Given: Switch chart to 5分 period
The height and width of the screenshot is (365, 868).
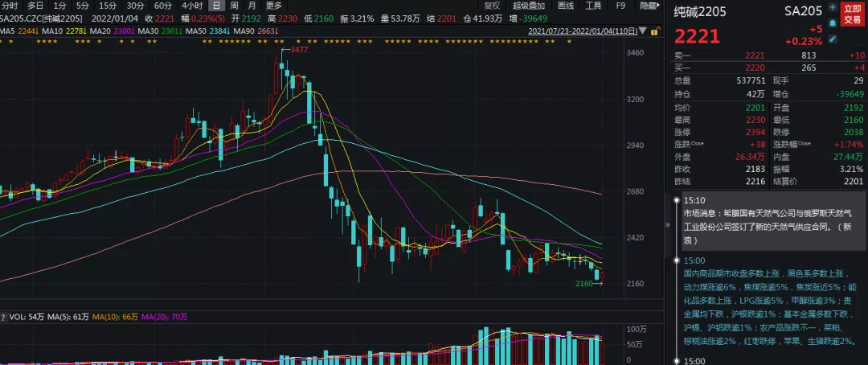Looking at the screenshot, I should click(x=83, y=6).
